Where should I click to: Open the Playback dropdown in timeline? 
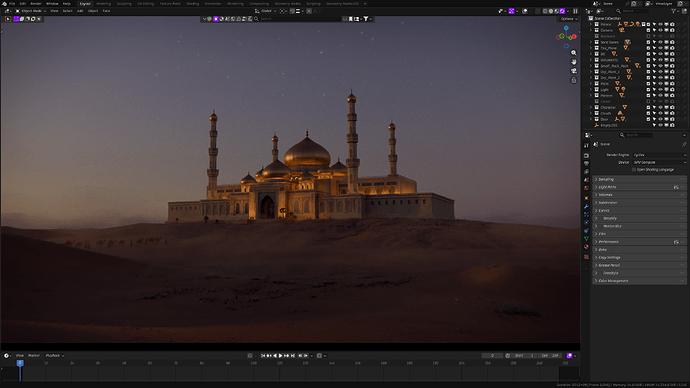55,355
